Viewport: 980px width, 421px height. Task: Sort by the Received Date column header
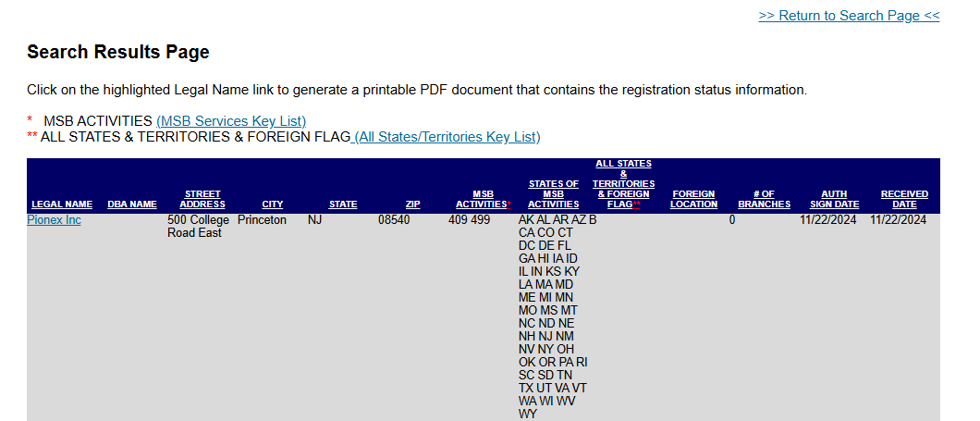(x=904, y=199)
